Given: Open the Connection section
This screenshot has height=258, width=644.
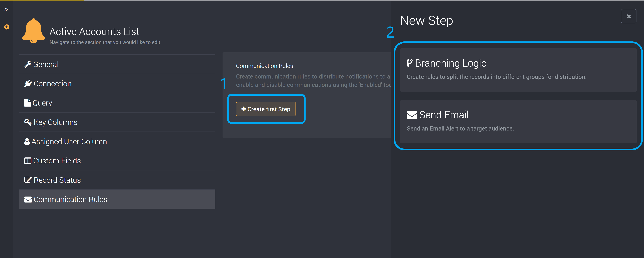Looking at the screenshot, I should click(x=117, y=84).
